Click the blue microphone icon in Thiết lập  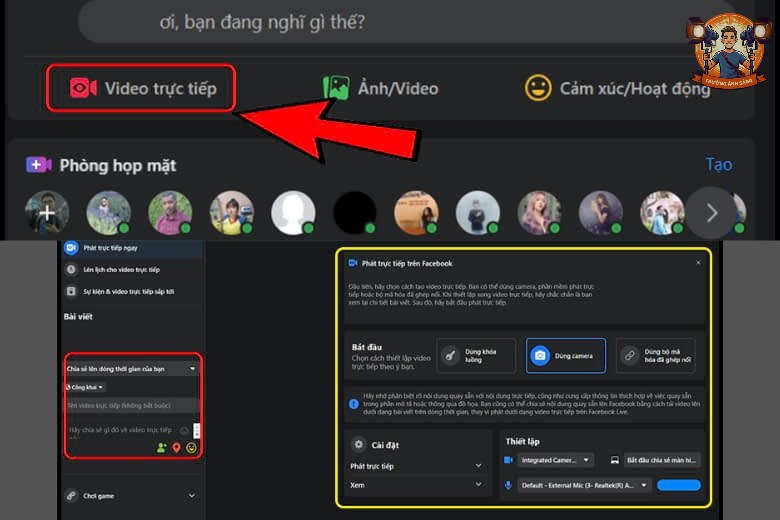(x=508, y=485)
